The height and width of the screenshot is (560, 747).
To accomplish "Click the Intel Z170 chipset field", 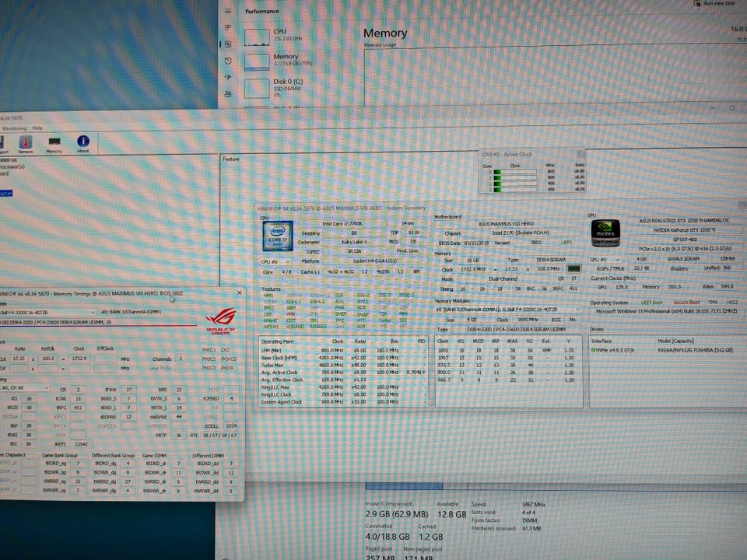I will (521, 233).
